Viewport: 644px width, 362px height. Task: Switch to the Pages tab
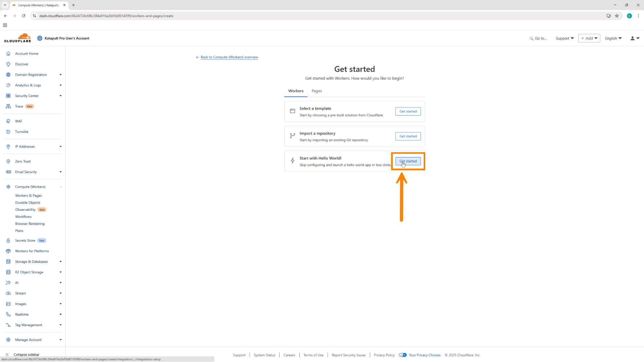click(316, 91)
